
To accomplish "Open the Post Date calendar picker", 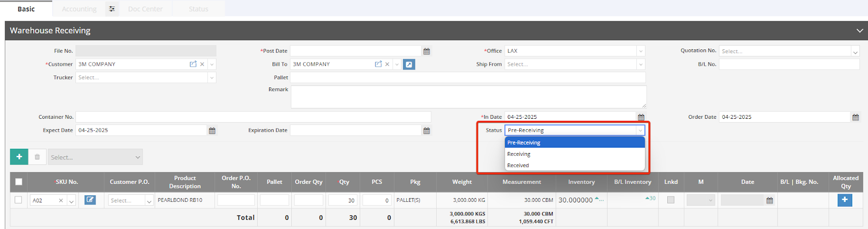I will click(x=426, y=51).
